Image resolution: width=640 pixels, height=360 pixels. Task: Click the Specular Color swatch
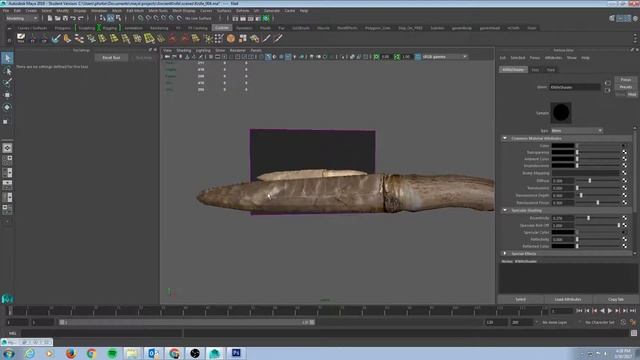[563, 232]
